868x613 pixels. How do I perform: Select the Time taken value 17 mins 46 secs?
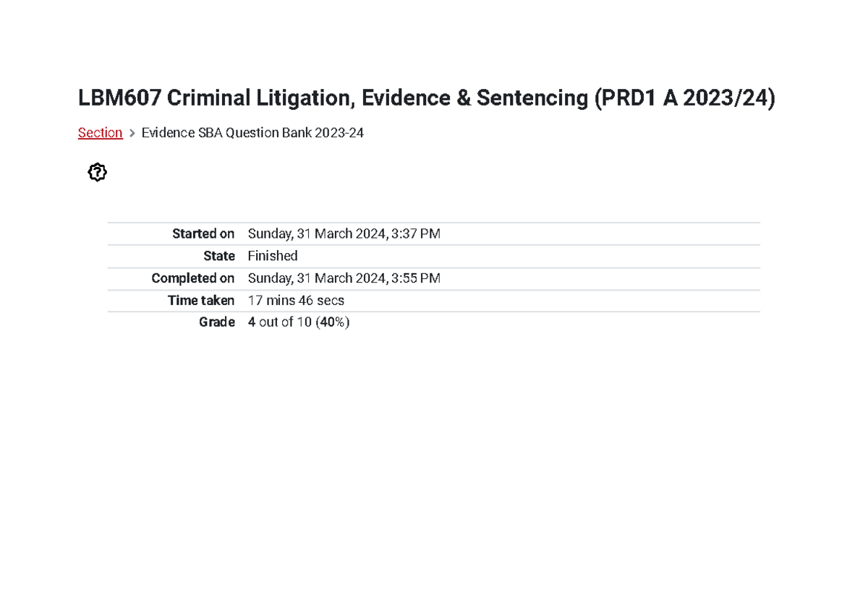296,300
